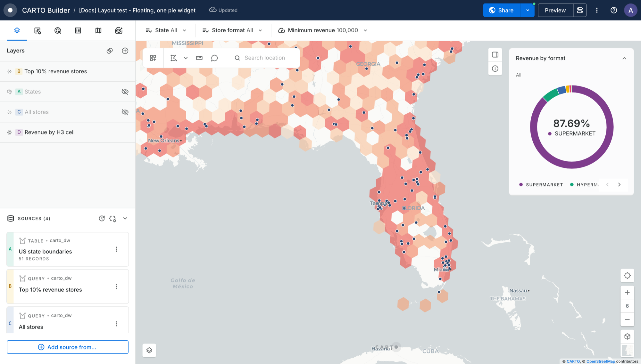
Task: Select the measure distance ruler tool
Action: pos(199,58)
